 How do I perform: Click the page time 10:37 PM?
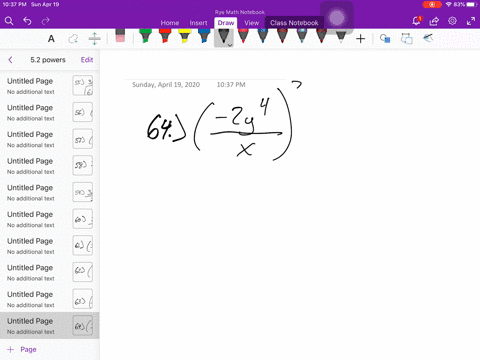tap(231, 85)
